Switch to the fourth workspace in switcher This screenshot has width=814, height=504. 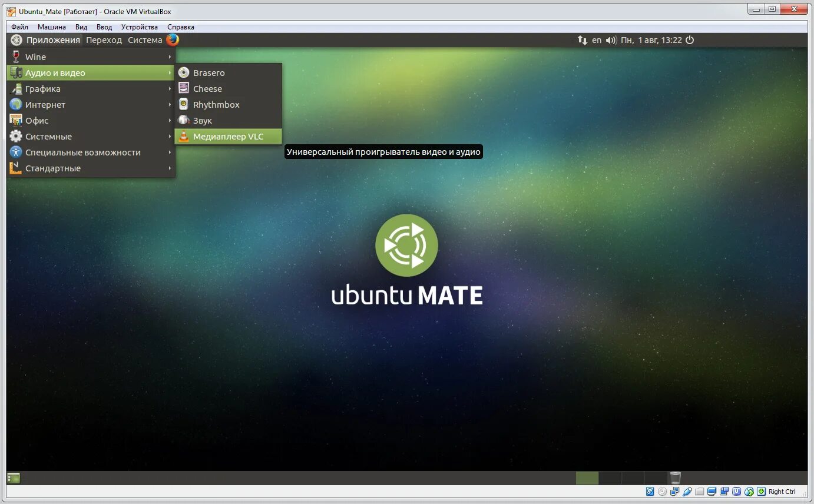[656, 478]
